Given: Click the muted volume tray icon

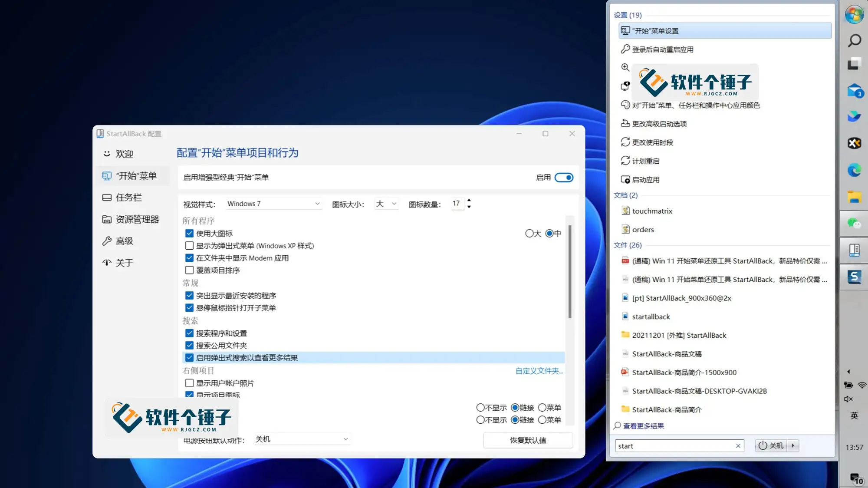Looking at the screenshot, I should (x=848, y=399).
